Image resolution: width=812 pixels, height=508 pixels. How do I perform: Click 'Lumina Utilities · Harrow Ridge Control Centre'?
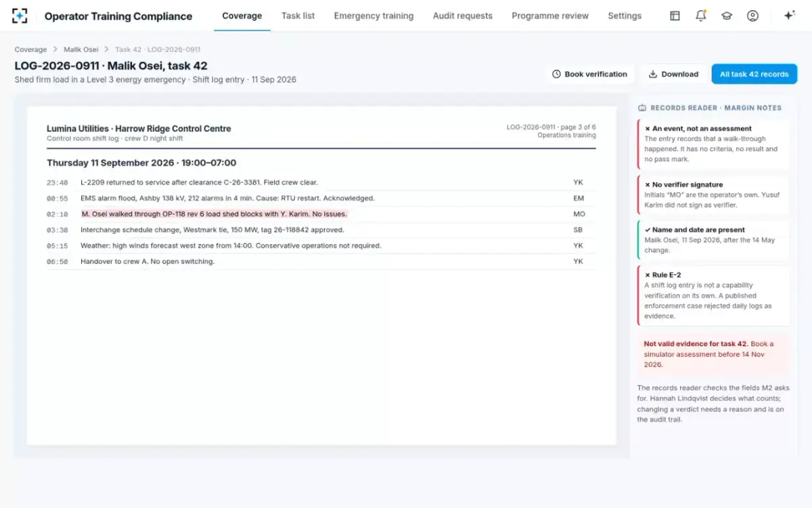click(139, 129)
